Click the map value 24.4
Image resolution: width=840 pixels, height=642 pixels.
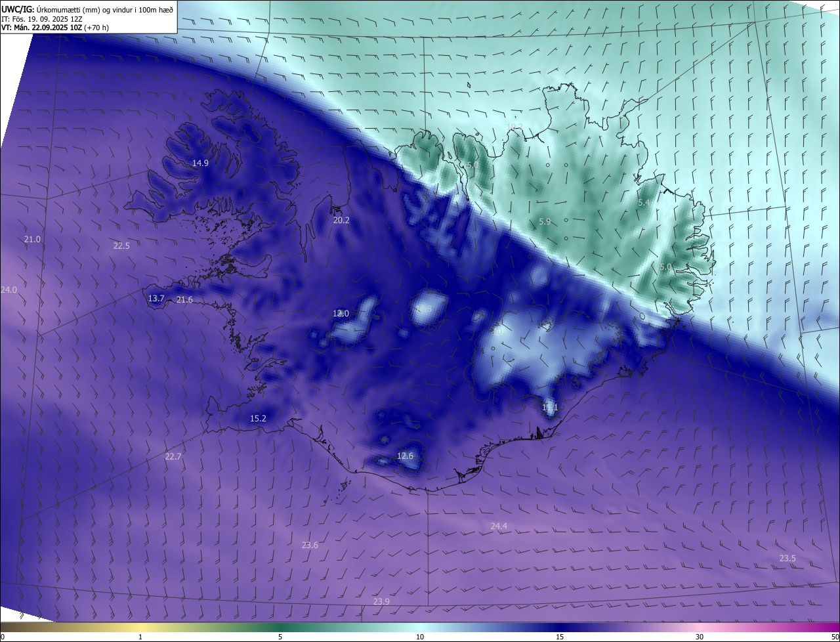(499, 526)
